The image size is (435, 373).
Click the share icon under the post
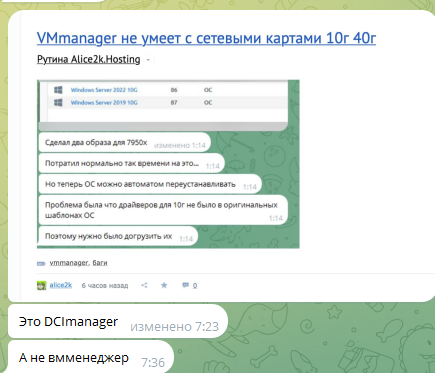pos(144,285)
